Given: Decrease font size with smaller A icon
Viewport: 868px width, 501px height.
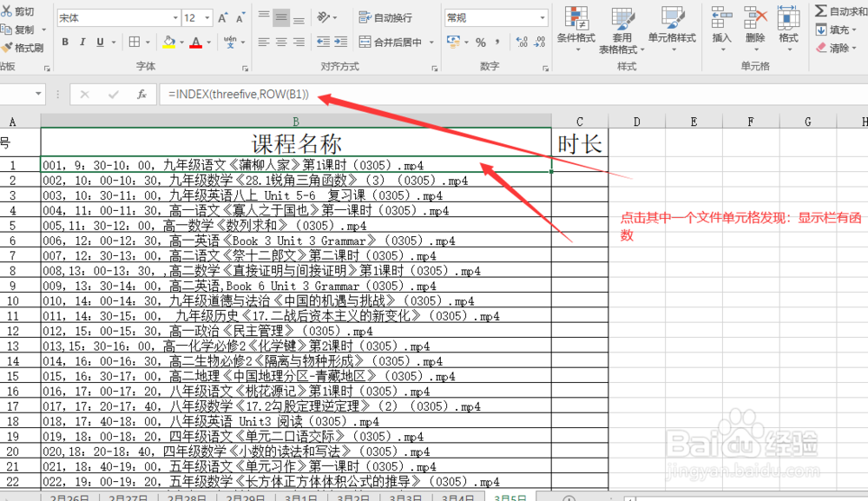Looking at the screenshot, I should point(240,17).
